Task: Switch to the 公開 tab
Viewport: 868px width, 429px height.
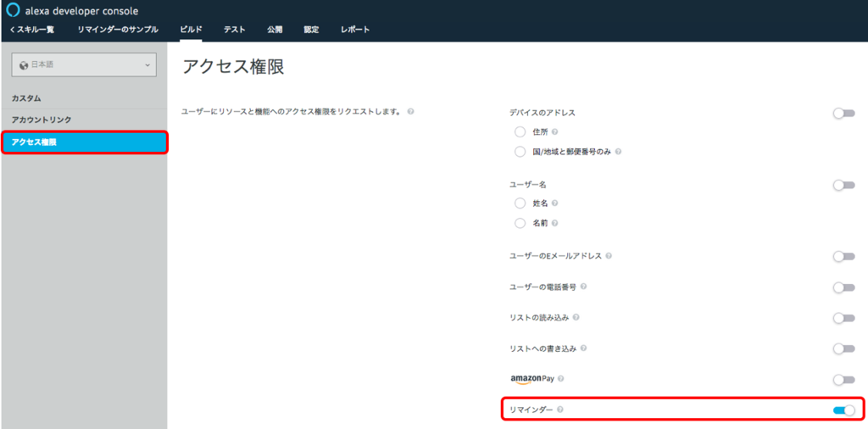Action: pos(275,30)
